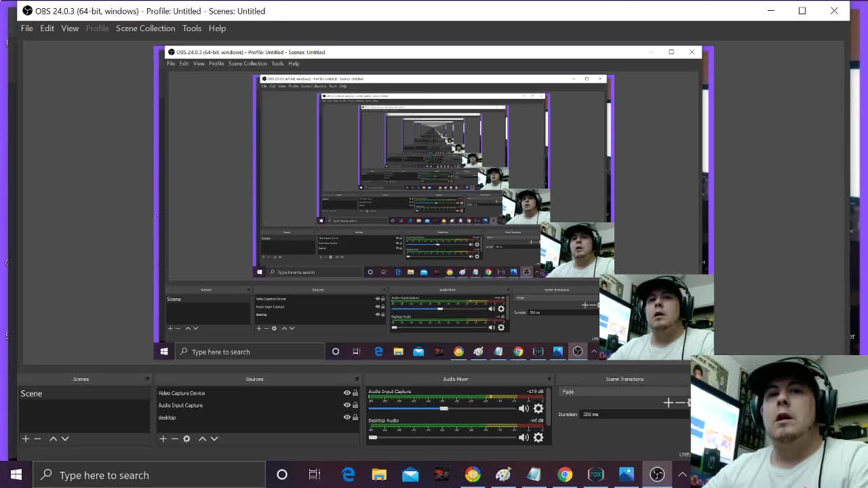Show hidden system tray icons
The height and width of the screenshot is (488, 868).
(682, 474)
